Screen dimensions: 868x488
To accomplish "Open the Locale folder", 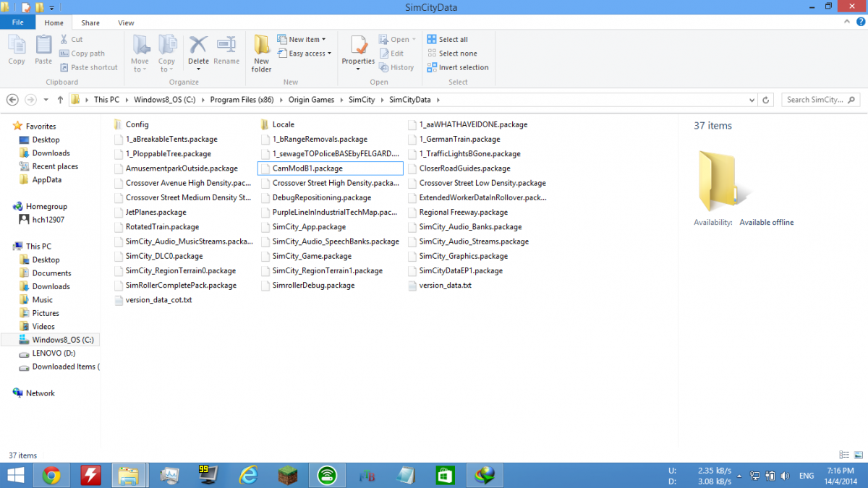I will pyautogui.click(x=278, y=124).
